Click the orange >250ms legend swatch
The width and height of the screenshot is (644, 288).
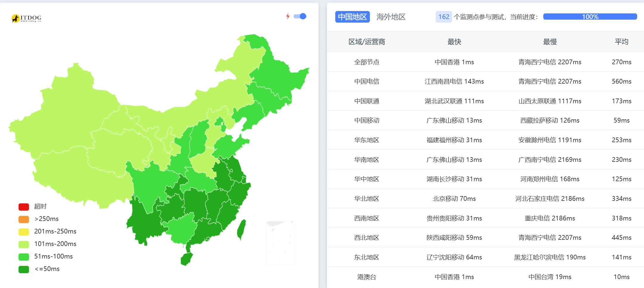(x=24, y=219)
